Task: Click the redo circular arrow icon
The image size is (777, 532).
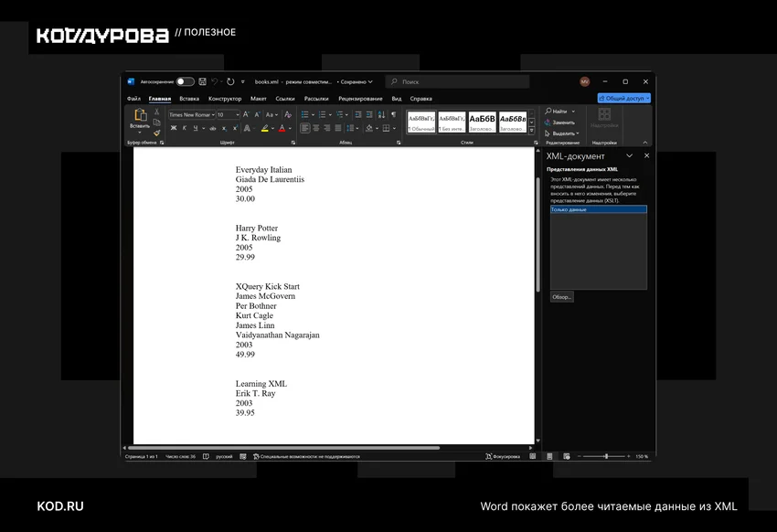Action: [230, 81]
